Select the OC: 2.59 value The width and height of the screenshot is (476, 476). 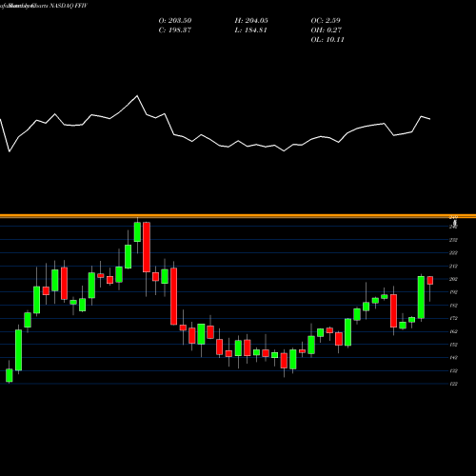[x=326, y=21]
